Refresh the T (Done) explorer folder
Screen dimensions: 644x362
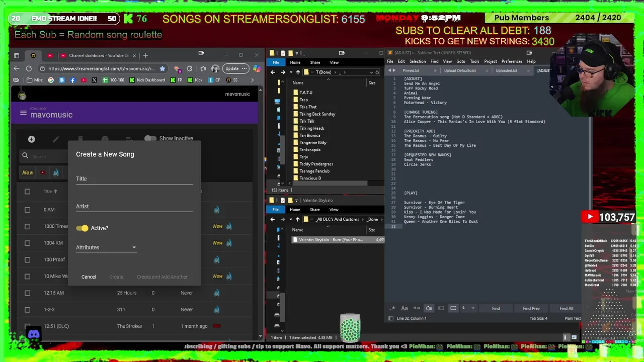pos(377,72)
